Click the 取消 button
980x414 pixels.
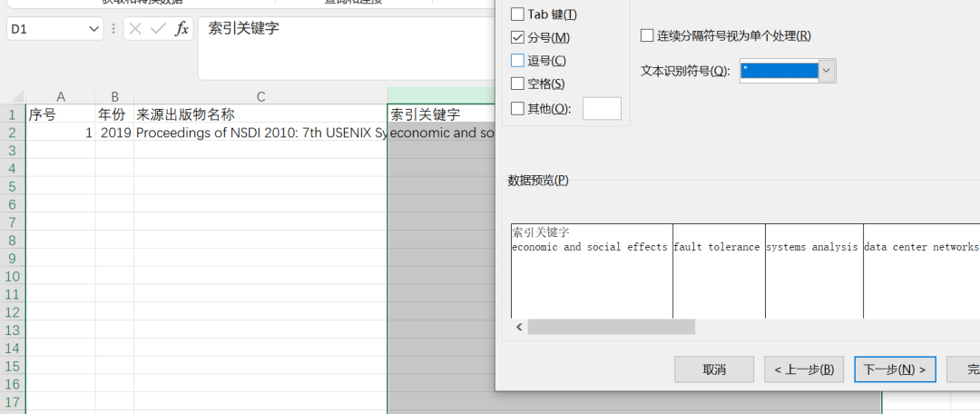coord(714,370)
